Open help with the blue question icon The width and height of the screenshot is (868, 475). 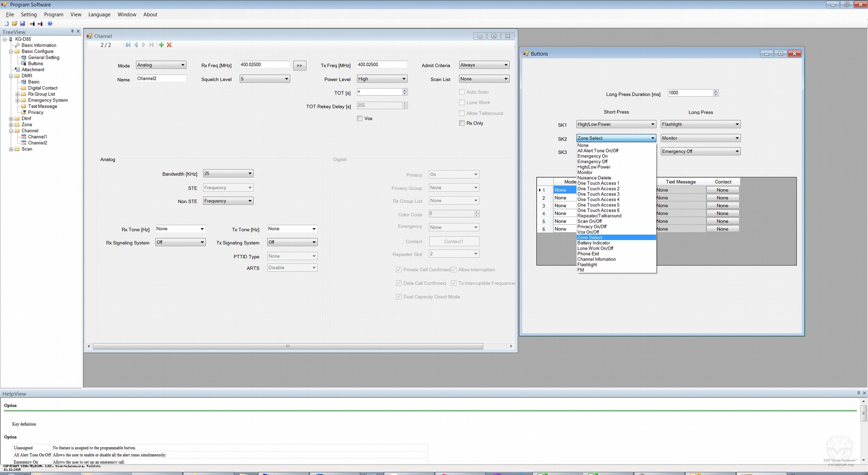coord(50,24)
